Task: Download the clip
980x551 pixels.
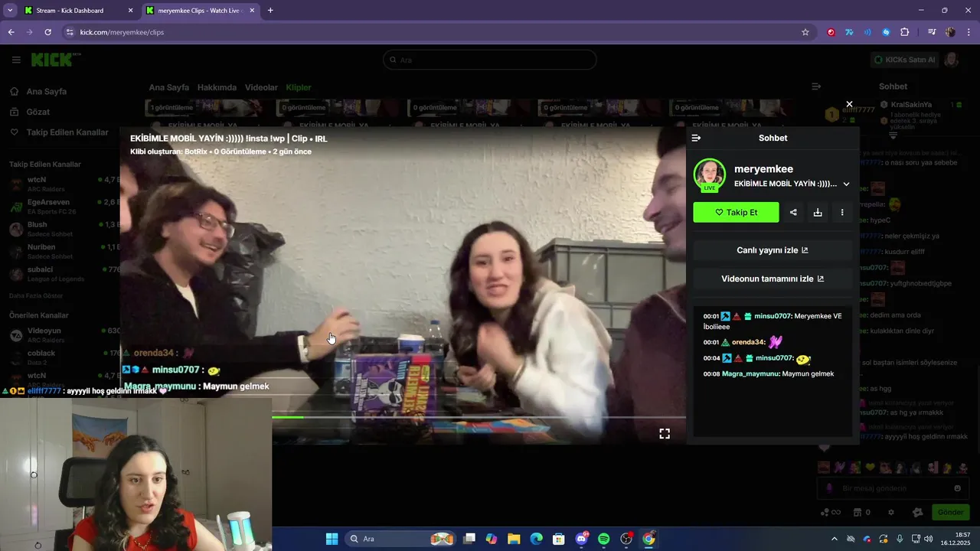Action: (x=818, y=213)
